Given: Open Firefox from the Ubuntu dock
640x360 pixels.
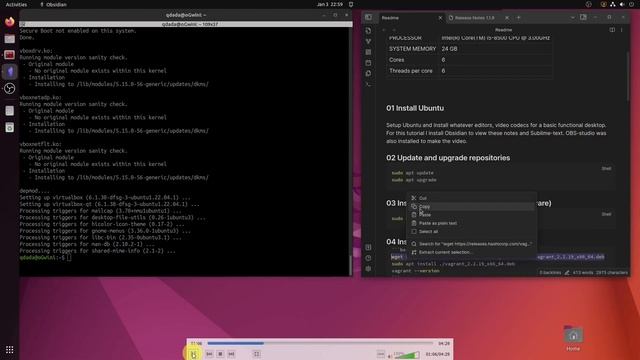Looking at the screenshot, I should tap(9, 21).
